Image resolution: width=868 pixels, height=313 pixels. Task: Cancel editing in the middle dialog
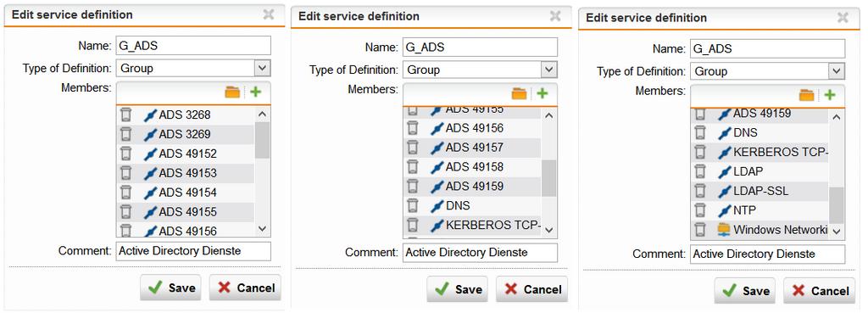pos(532,289)
